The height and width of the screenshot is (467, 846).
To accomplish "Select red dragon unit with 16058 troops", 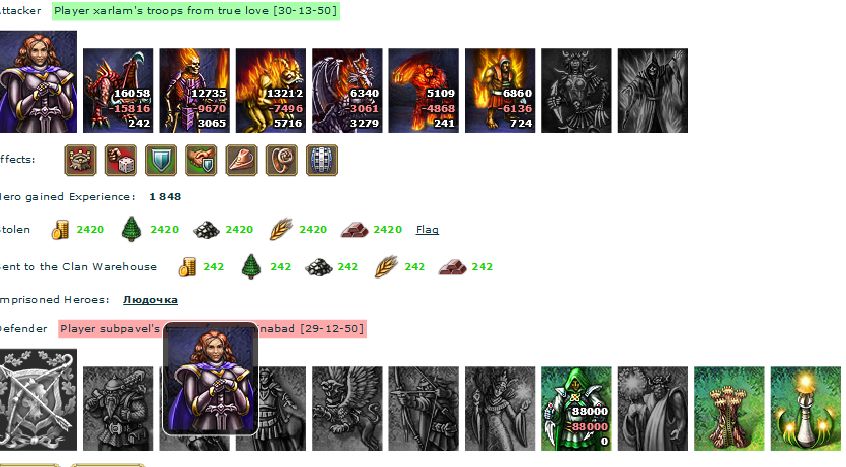I will click(118, 90).
